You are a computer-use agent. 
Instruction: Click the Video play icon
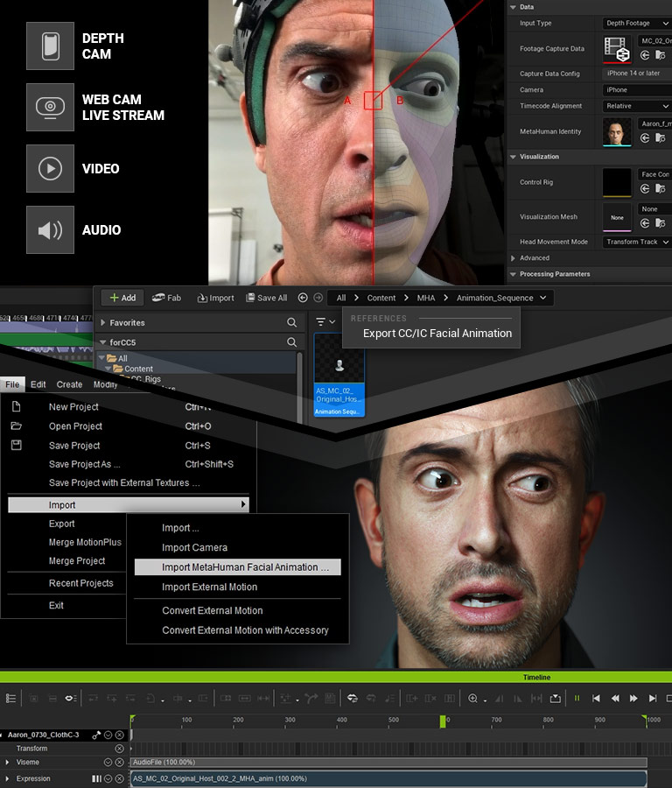click(x=50, y=168)
